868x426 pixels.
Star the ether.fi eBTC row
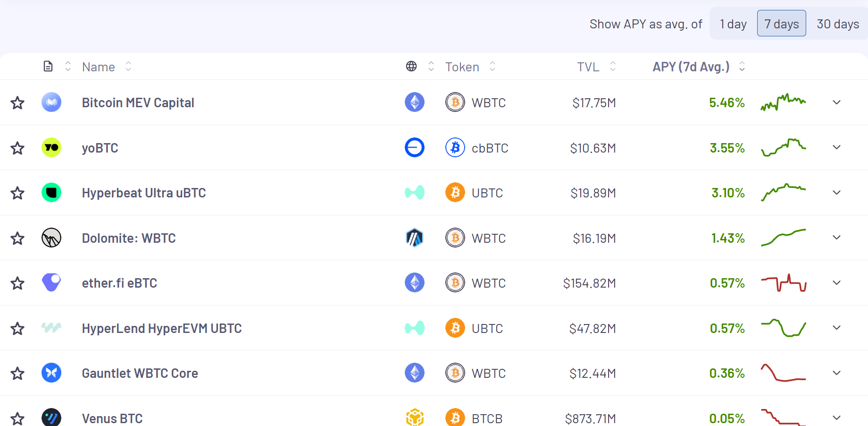coord(17,283)
